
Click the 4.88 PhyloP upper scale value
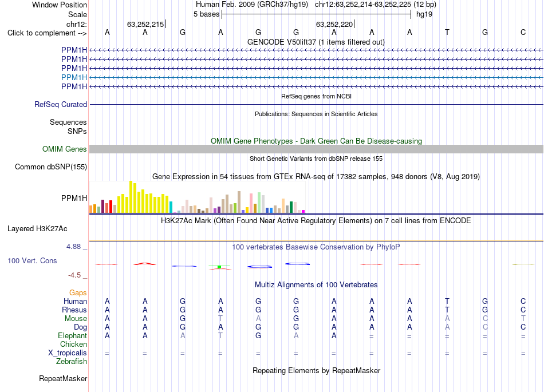(73, 247)
